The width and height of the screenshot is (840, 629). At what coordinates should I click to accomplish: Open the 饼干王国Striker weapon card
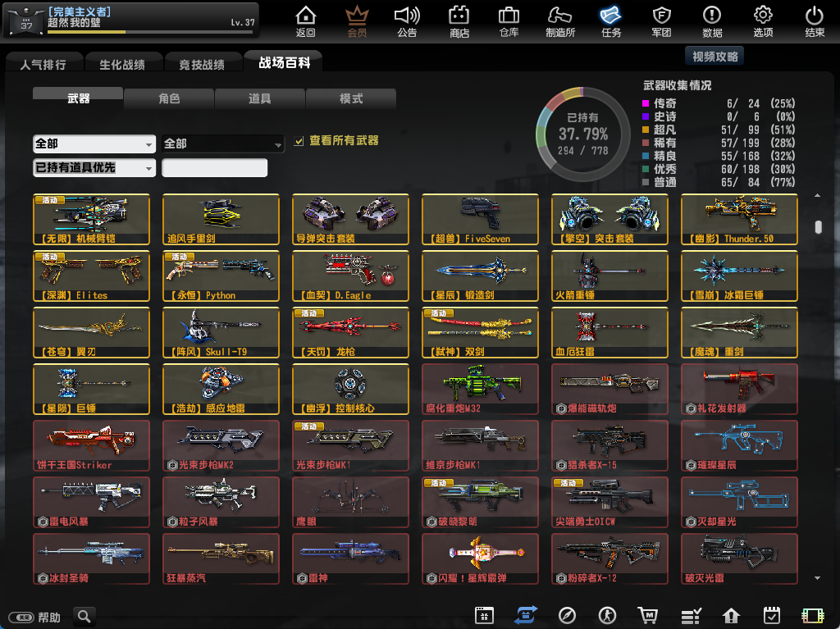tap(91, 446)
